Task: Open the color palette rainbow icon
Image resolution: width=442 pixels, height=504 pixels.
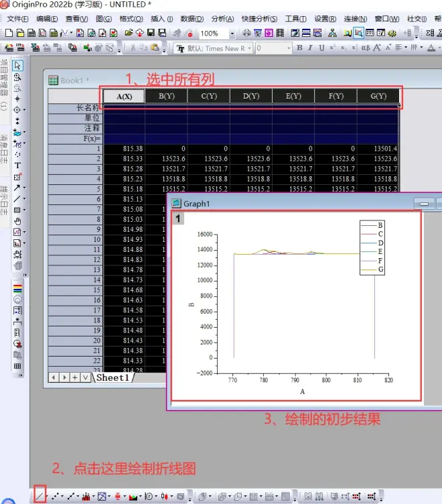Action: [17, 288]
